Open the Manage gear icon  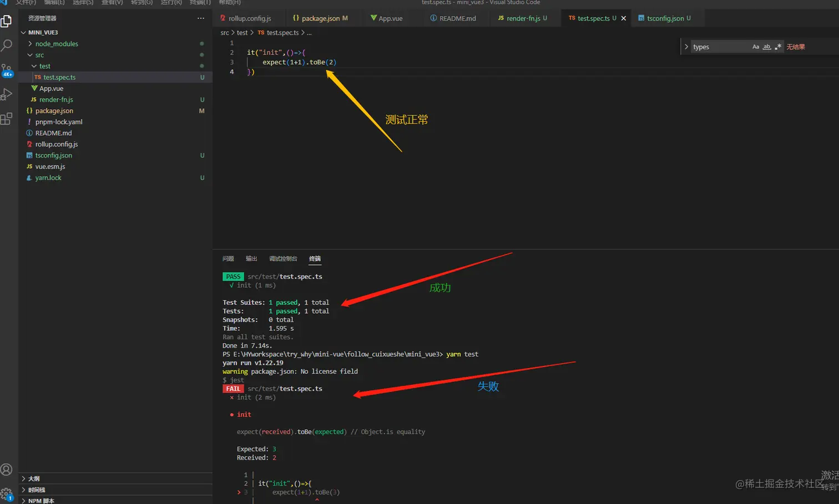coord(7,493)
